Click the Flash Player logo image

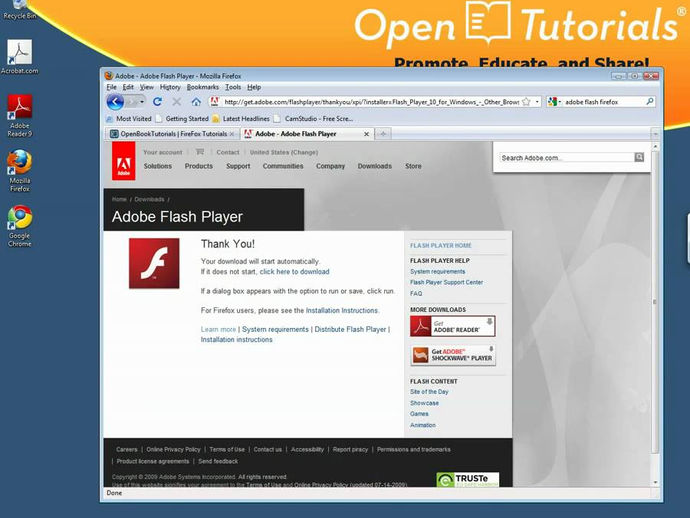click(154, 263)
